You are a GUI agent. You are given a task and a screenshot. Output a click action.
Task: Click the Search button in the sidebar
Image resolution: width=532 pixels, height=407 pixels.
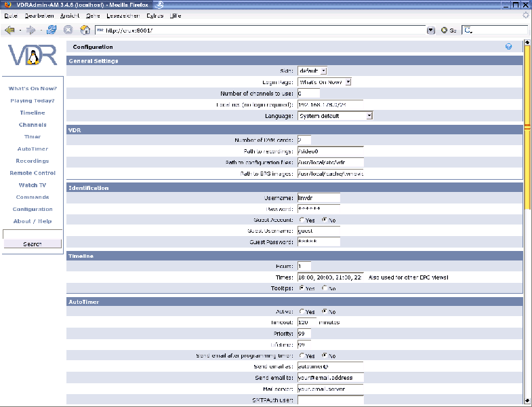point(33,244)
